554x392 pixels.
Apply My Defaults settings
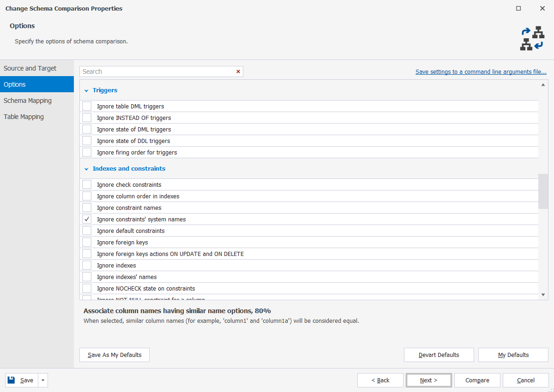(x=513, y=355)
